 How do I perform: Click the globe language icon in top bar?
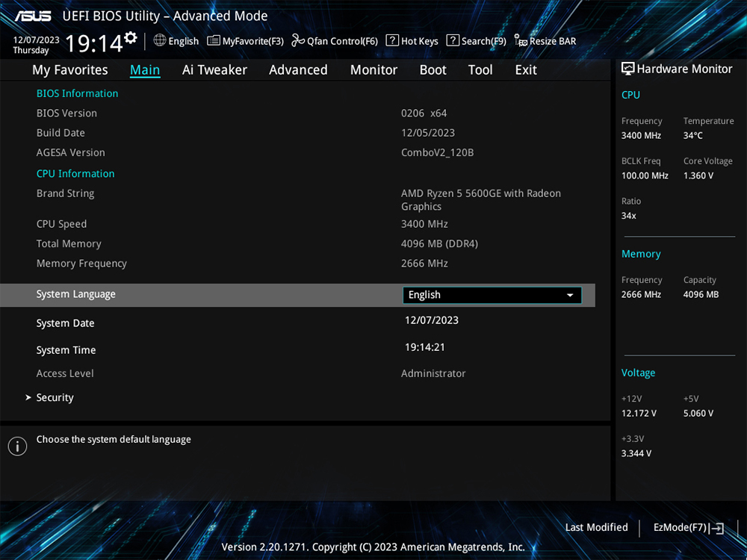[160, 40]
